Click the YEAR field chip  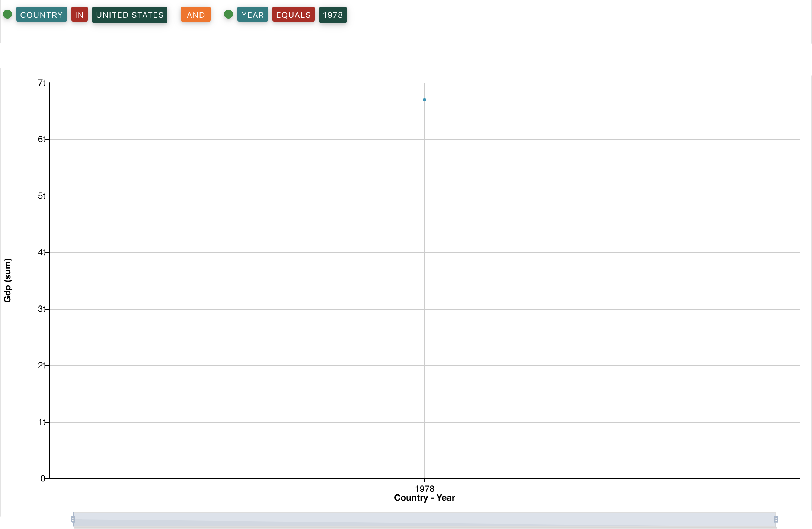tap(252, 15)
